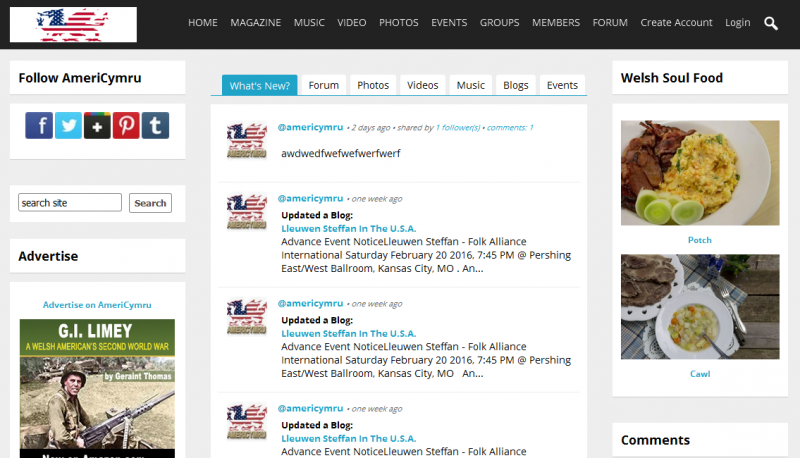Open the MAGAZINE menu item
Screen dimensions: 800x458
(x=255, y=23)
